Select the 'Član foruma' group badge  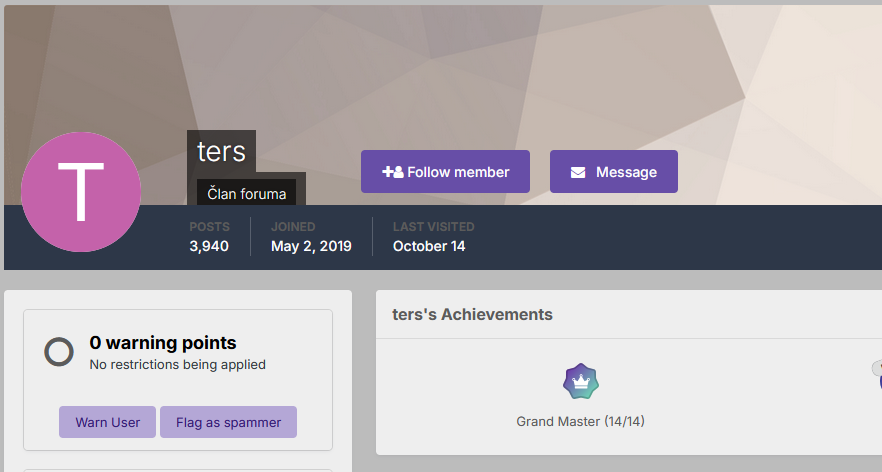click(247, 194)
